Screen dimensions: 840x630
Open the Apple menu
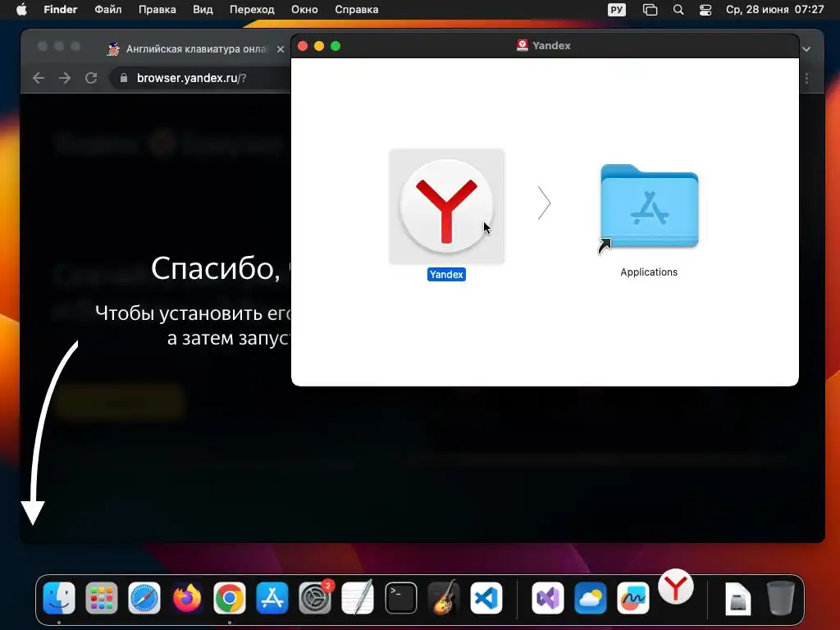click(21, 10)
